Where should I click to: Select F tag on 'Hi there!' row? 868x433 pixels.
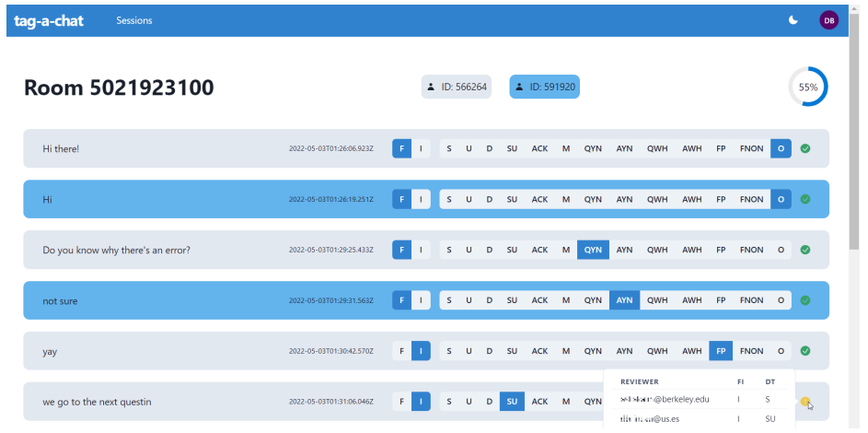tap(402, 148)
